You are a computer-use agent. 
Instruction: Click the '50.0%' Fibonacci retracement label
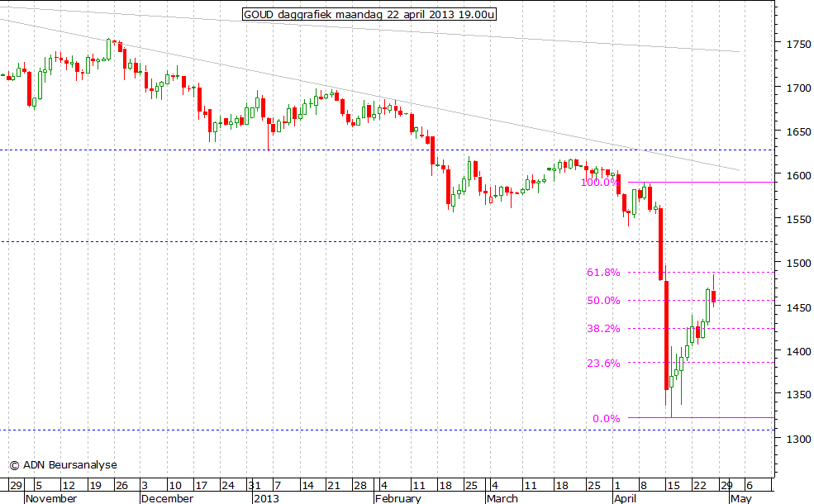603,300
